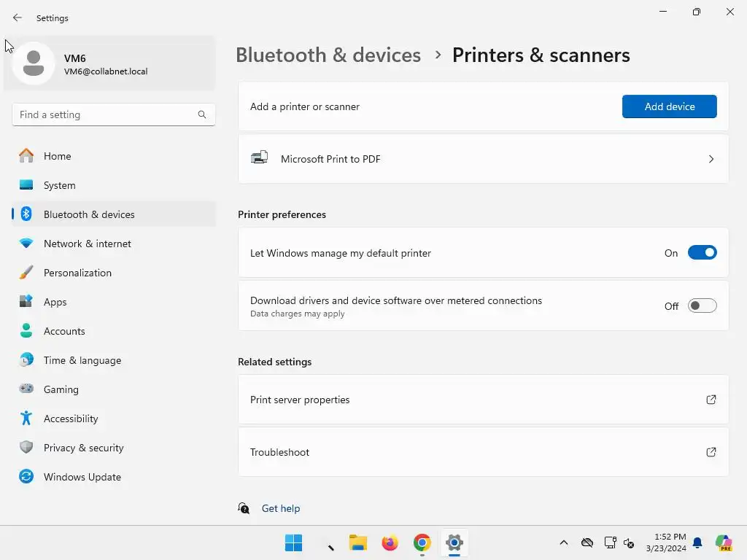Click the Personalization paintbrush icon

pos(26,273)
